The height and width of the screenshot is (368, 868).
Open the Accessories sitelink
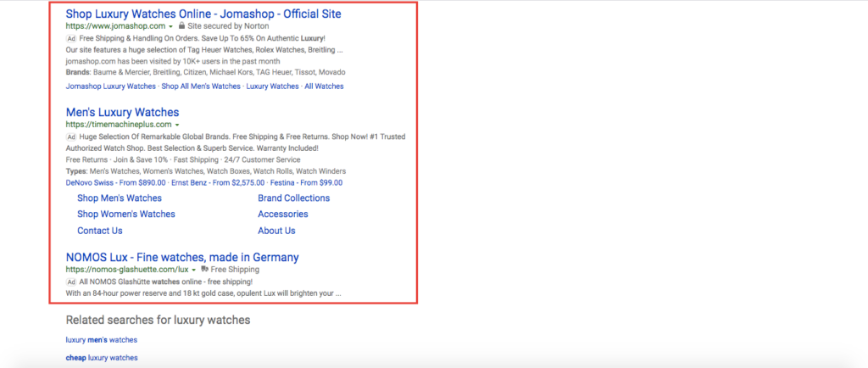coord(283,215)
